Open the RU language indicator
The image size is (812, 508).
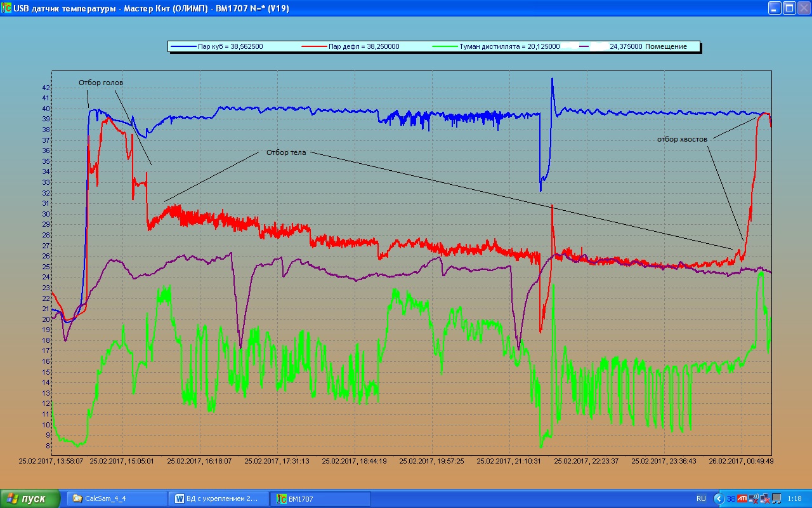coord(701,498)
